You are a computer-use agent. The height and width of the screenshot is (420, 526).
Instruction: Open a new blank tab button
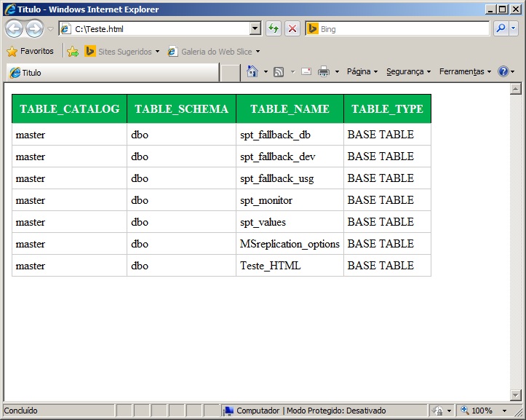[x=230, y=73]
